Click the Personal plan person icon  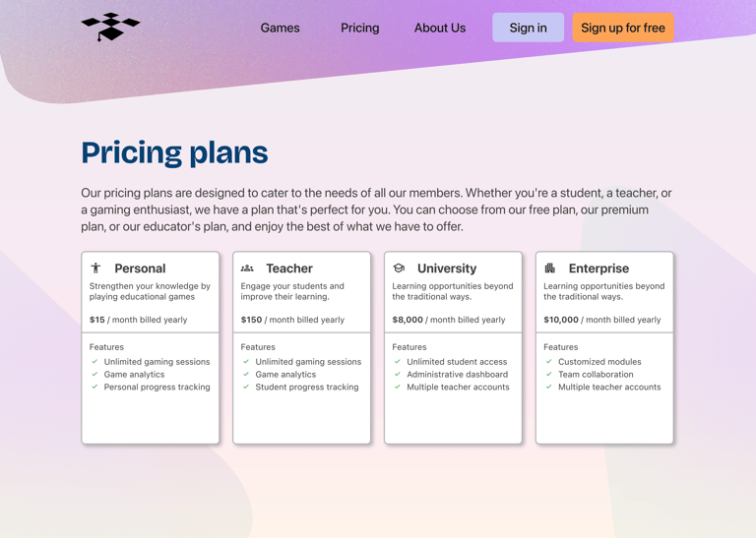(95, 268)
